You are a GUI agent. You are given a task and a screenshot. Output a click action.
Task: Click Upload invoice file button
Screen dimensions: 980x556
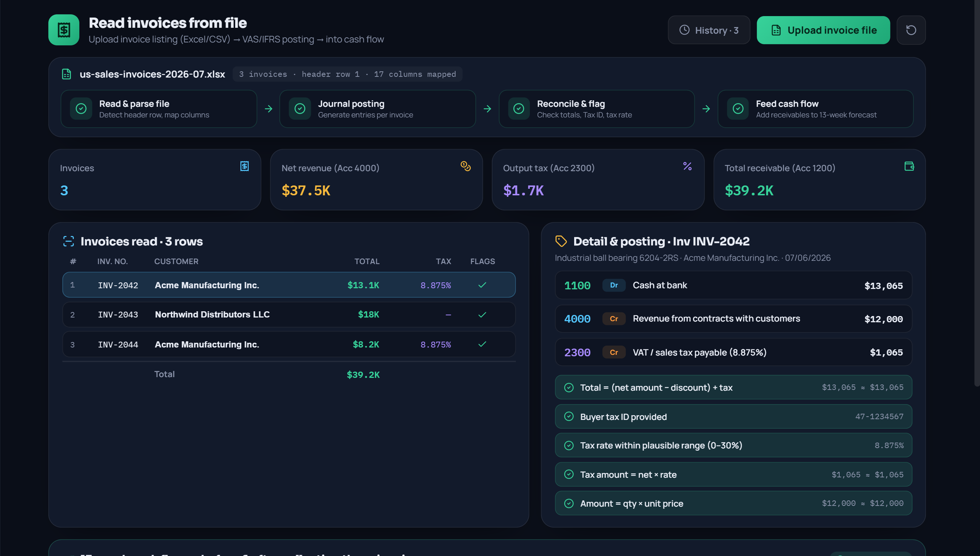point(823,30)
